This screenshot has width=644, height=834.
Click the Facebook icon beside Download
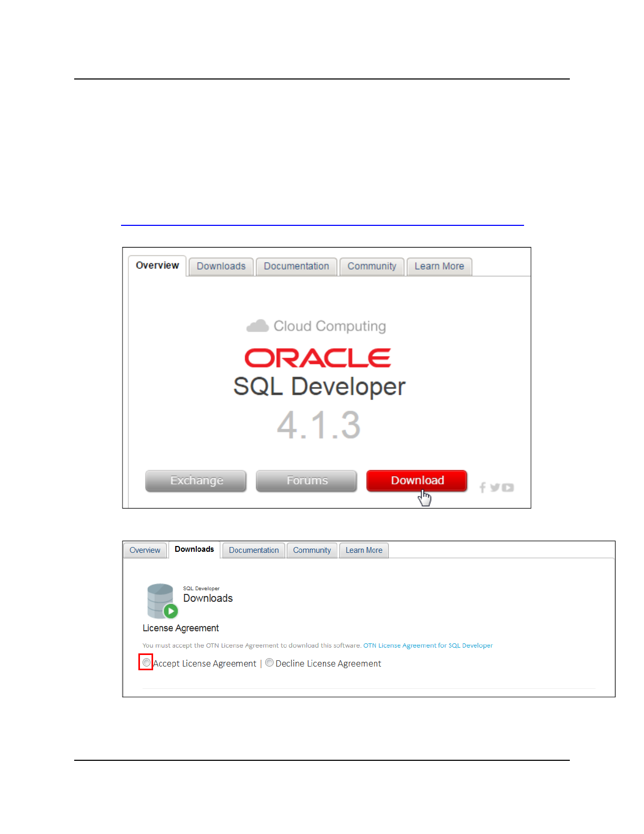(482, 488)
